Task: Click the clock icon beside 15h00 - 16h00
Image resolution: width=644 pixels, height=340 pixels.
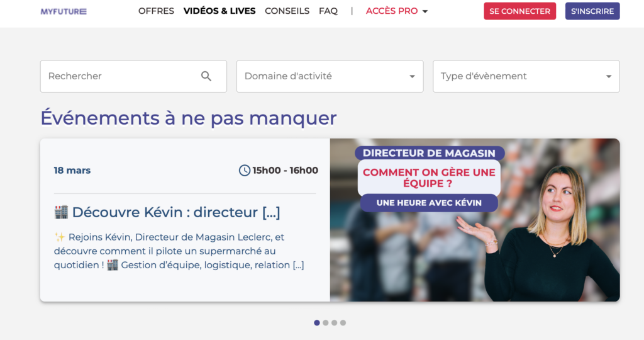Action: tap(245, 170)
